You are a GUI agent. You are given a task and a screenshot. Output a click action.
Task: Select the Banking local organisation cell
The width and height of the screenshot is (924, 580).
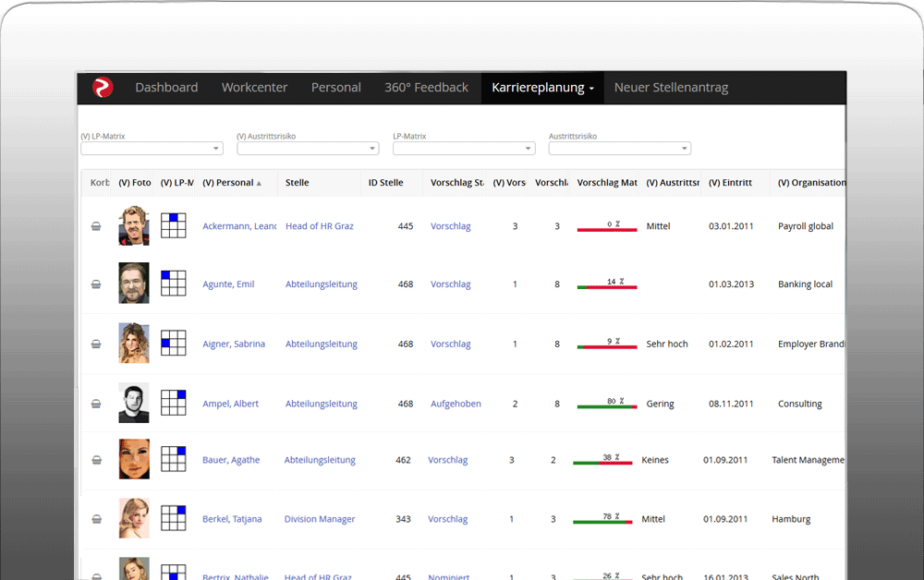[x=805, y=284]
